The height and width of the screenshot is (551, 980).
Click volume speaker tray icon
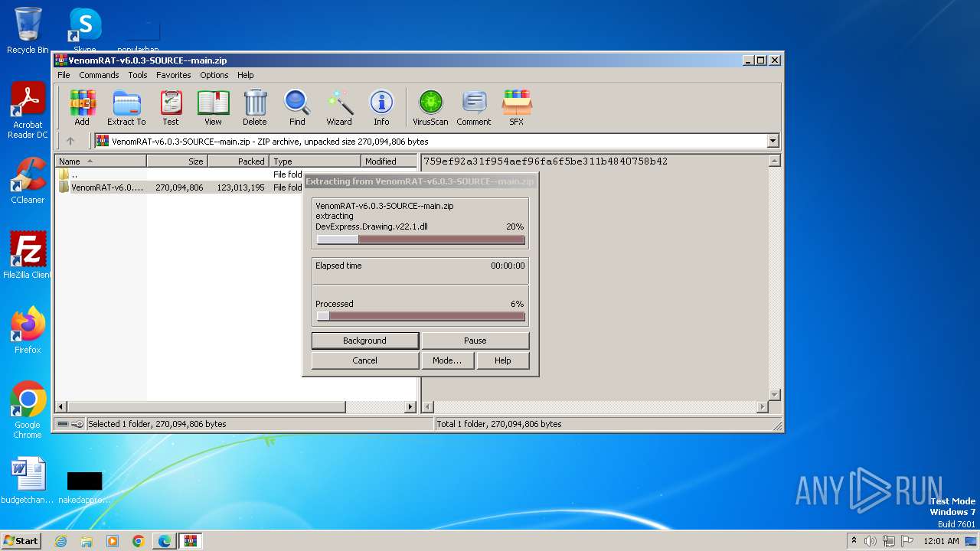(871, 541)
